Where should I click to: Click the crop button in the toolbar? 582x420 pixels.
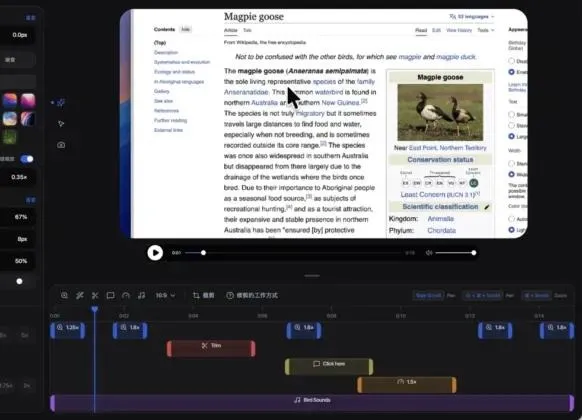204,295
